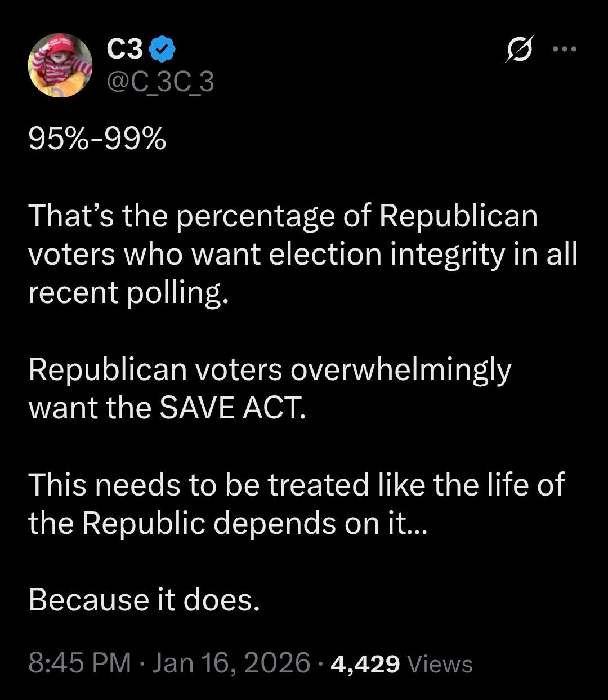Click the 8:45 PM timestamp
This screenshot has width=608, height=700.
pos(79,663)
